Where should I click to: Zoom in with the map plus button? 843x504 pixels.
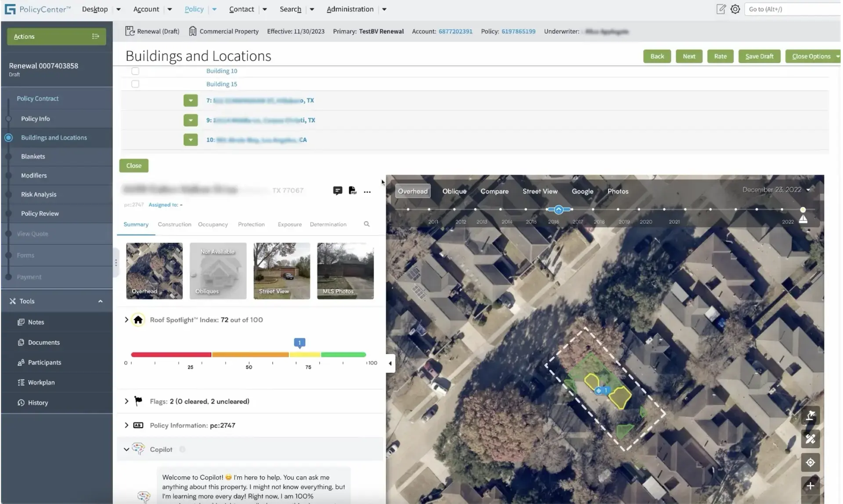810,486
